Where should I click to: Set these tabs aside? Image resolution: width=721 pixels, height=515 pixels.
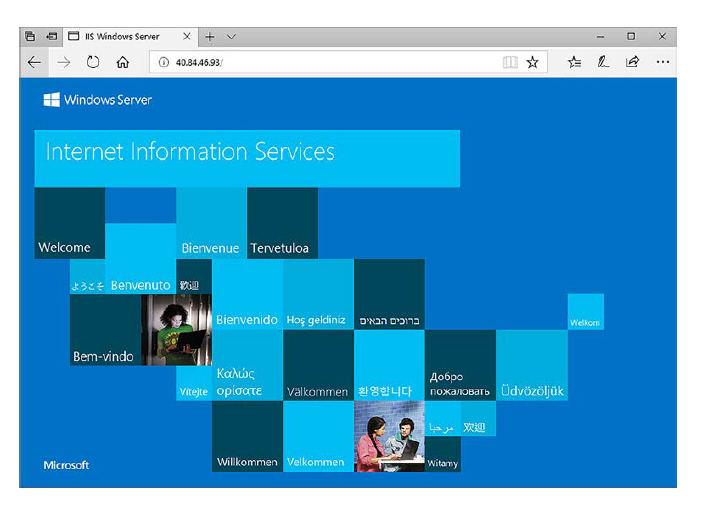(x=52, y=36)
